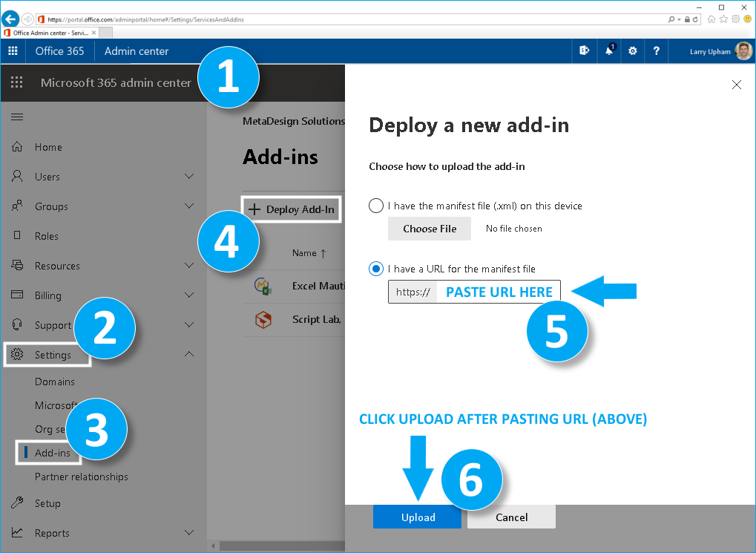The width and height of the screenshot is (756, 553).
Task: Open Setup via the wrench icon
Action: click(16, 503)
